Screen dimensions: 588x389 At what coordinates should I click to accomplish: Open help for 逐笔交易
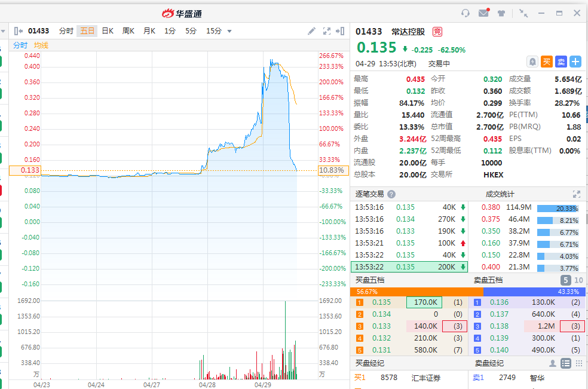391,194
